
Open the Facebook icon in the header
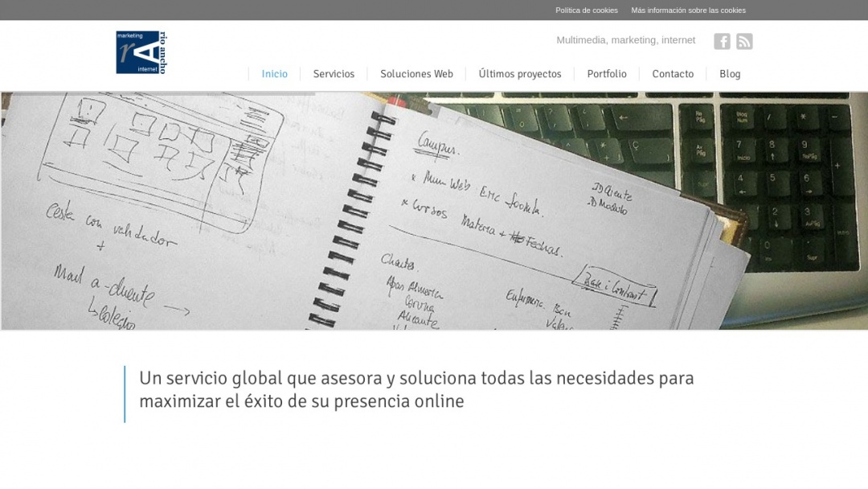[722, 41]
